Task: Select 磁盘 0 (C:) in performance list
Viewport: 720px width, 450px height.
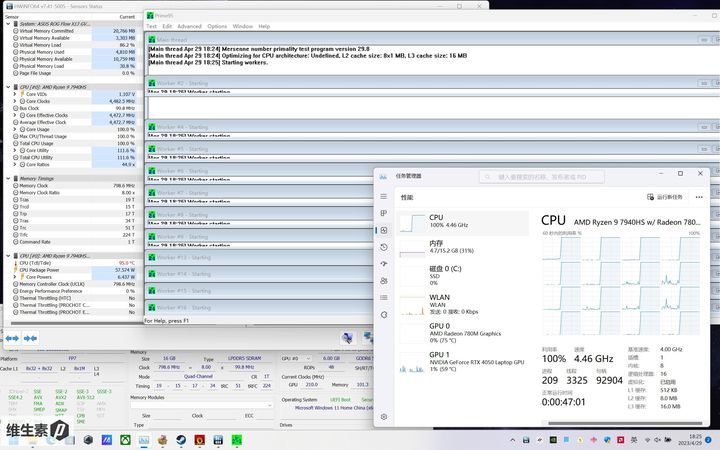Action: coord(463,275)
